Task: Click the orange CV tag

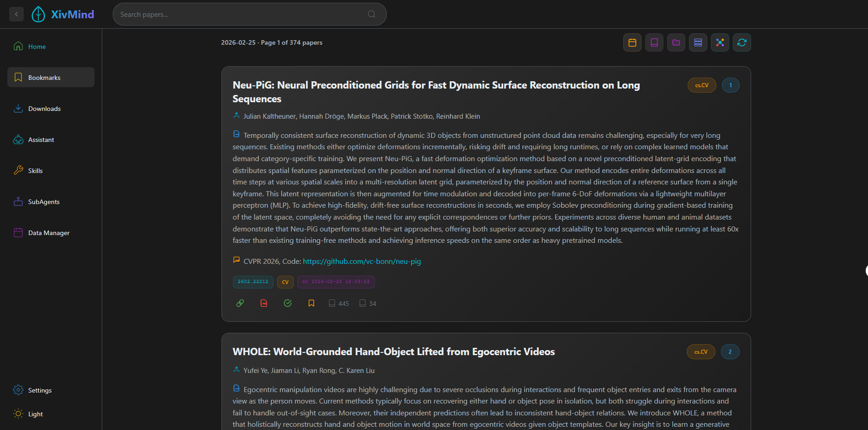Action: pos(285,282)
